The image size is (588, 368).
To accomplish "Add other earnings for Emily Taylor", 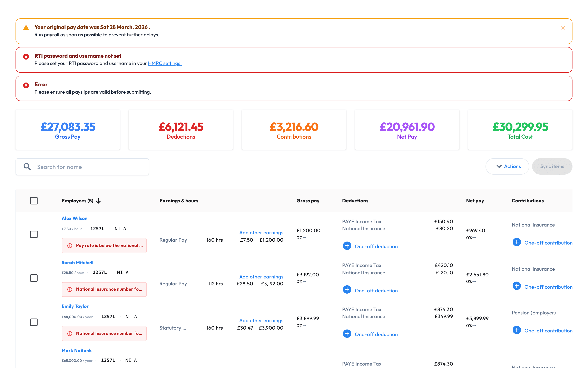I will coord(261,320).
